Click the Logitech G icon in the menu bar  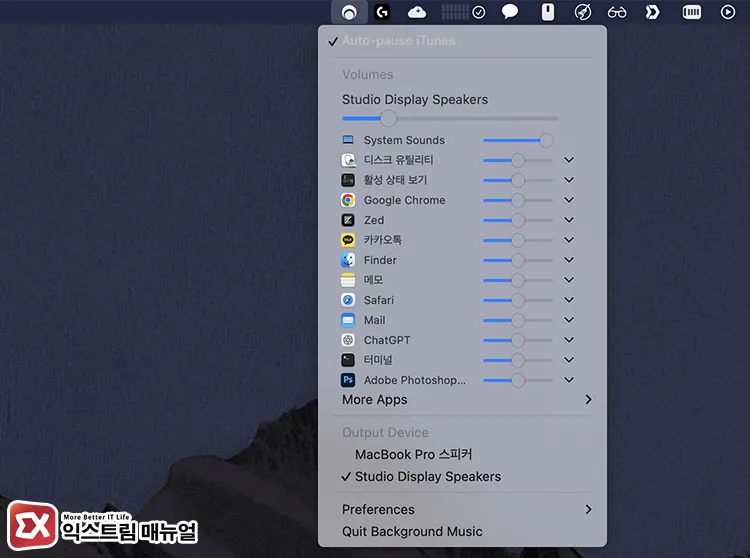(382, 12)
